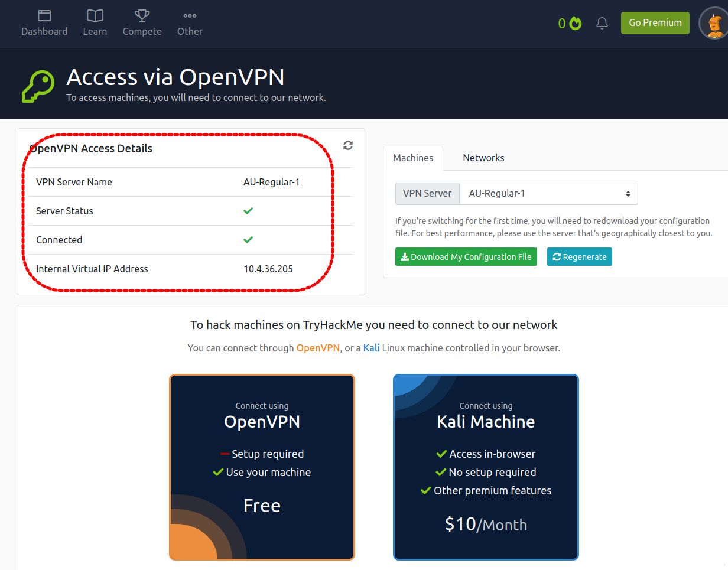
Task: Click the OpenVPN orange link
Action: pyautogui.click(x=318, y=348)
